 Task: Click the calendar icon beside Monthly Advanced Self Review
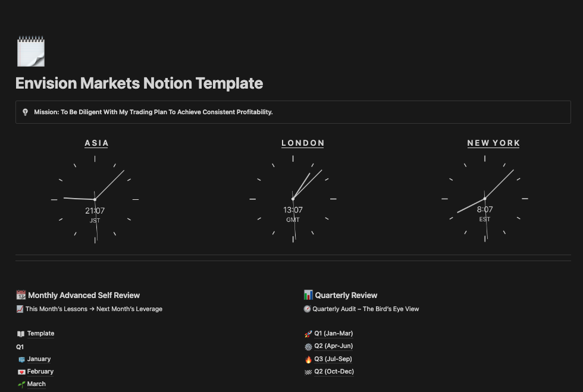21,295
